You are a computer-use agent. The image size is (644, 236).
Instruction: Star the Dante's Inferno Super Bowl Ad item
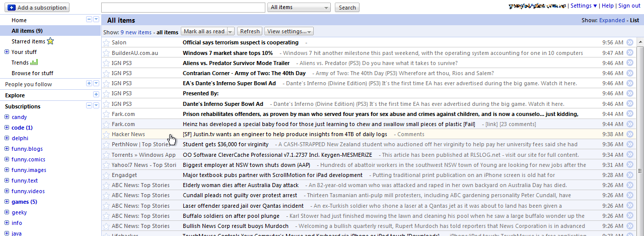point(106,104)
